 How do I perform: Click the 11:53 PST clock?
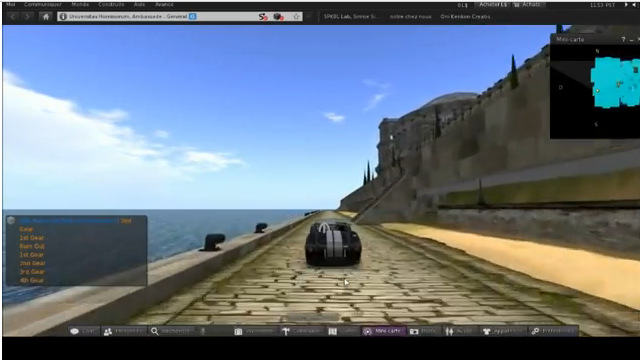coord(602,5)
